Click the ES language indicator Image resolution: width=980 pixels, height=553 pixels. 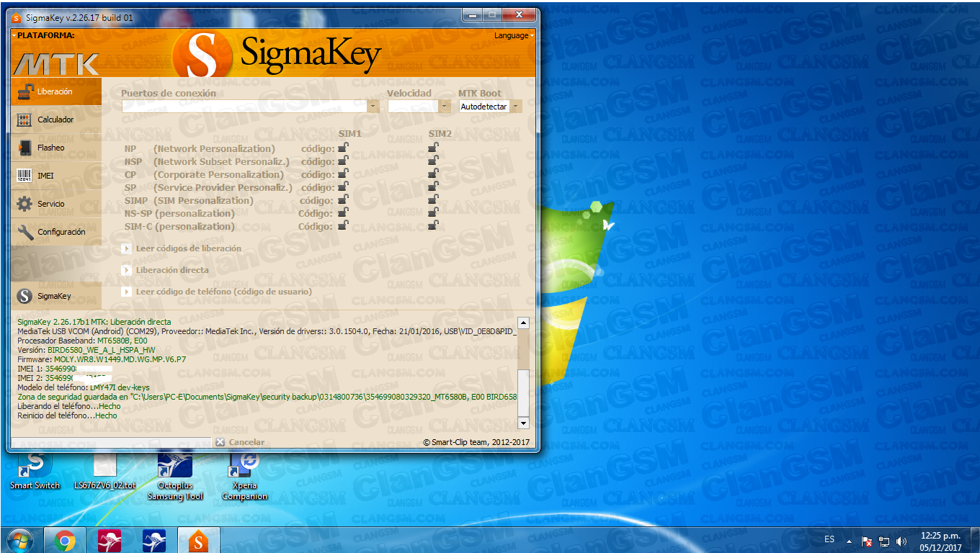tap(829, 539)
